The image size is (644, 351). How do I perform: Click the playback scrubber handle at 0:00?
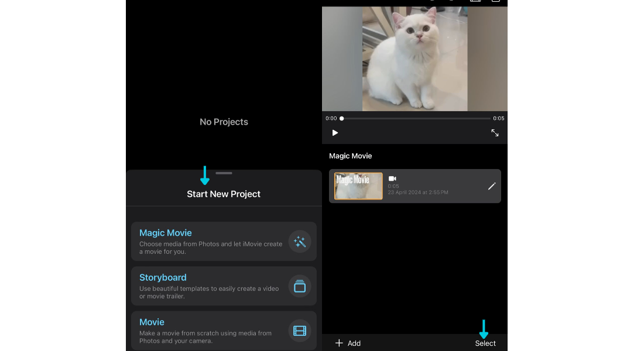point(342,119)
